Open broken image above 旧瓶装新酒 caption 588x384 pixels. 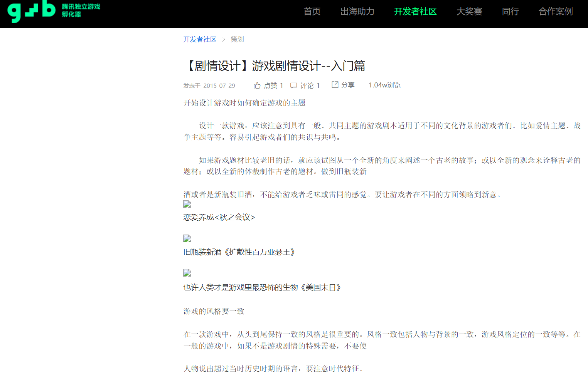pos(187,238)
